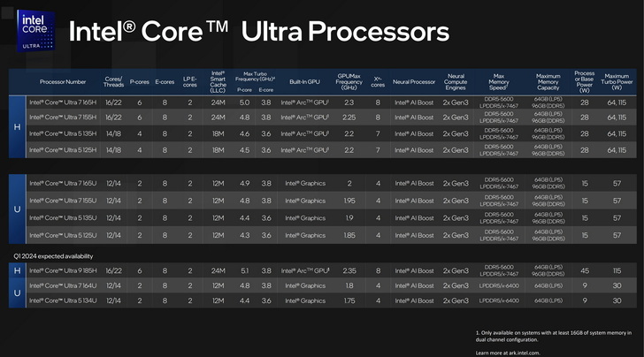
Task: Select the Intel Core Ultra 5 135U row name
Action: (63, 217)
